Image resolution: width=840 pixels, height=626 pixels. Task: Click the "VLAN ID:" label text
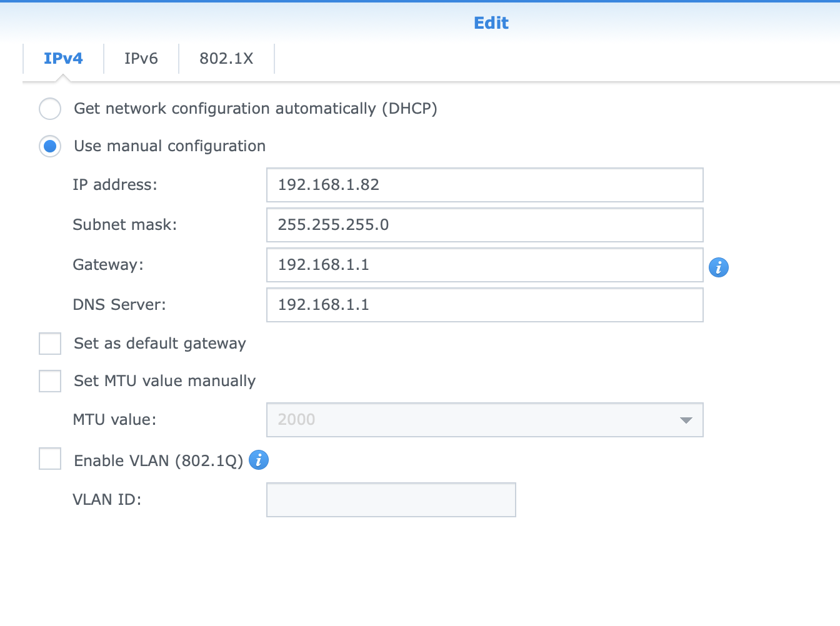[107, 500]
